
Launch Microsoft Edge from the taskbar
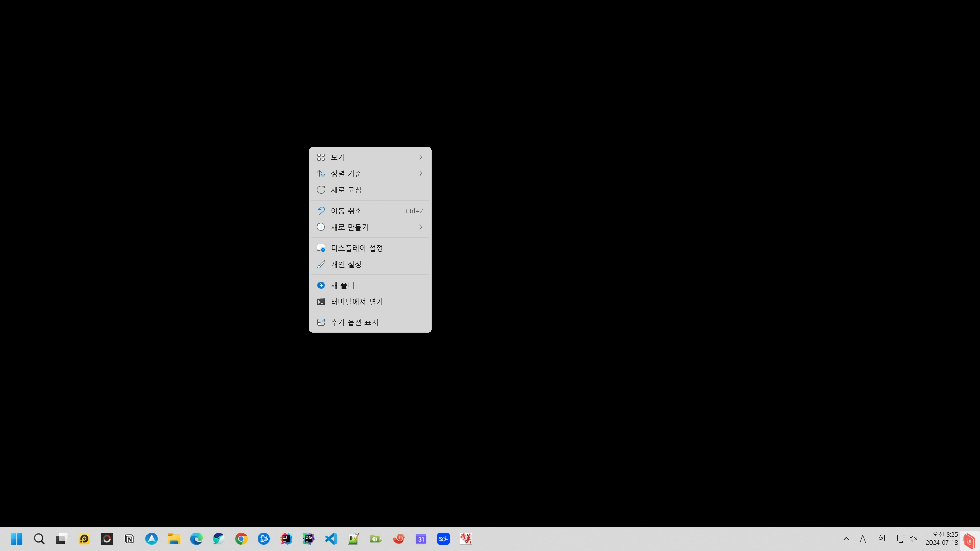coord(197,539)
